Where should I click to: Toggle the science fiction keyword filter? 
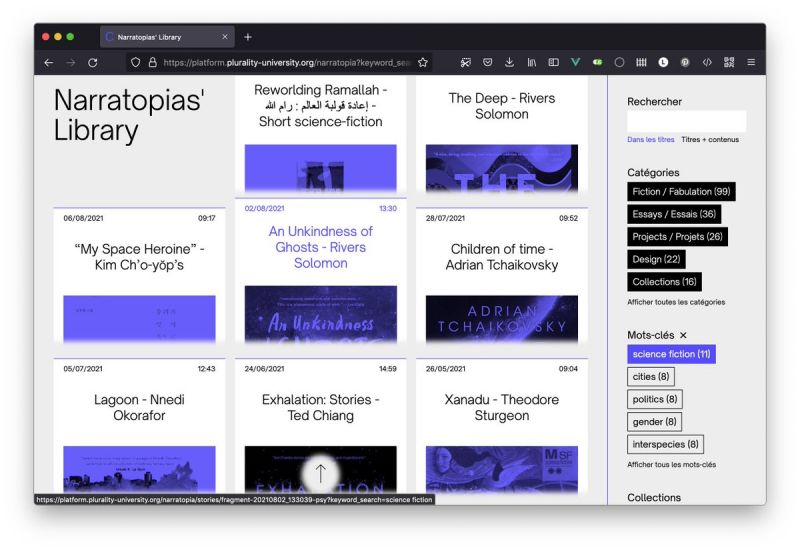(x=671, y=354)
